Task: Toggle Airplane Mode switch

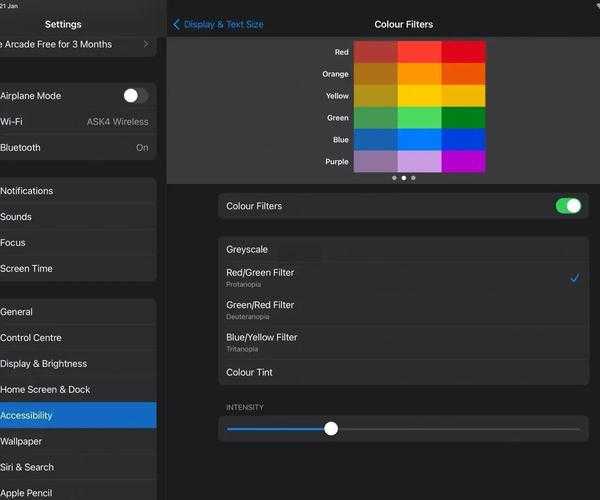Action: pyautogui.click(x=135, y=96)
